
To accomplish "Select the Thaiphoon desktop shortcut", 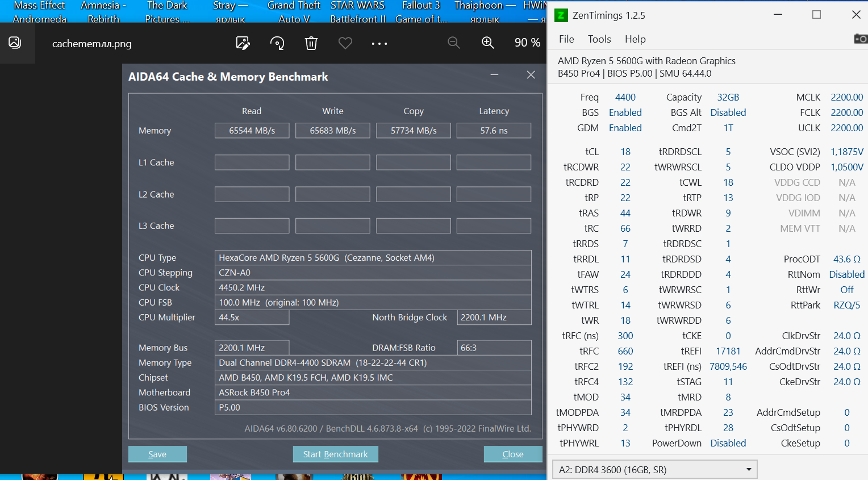I will 485,12.
